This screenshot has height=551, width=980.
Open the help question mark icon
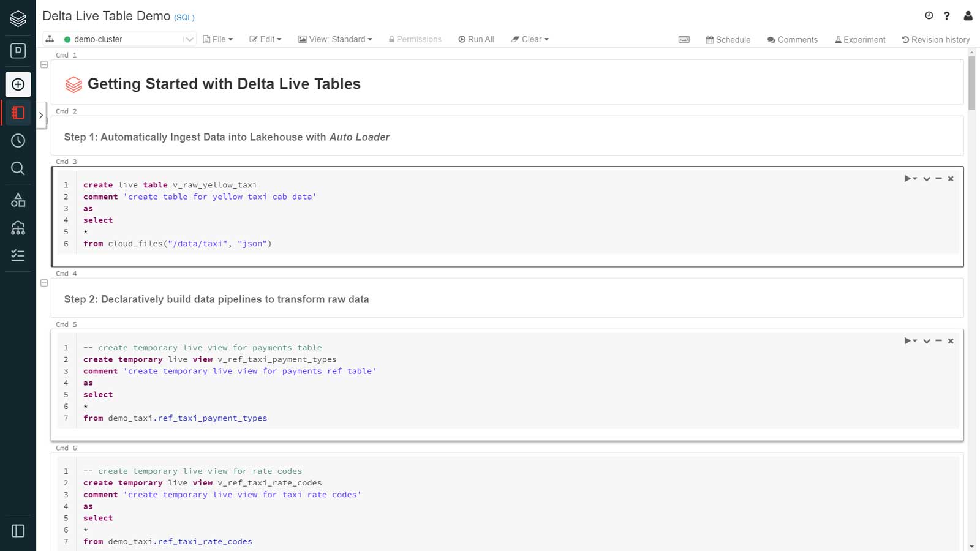pyautogui.click(x=947, y=16)
